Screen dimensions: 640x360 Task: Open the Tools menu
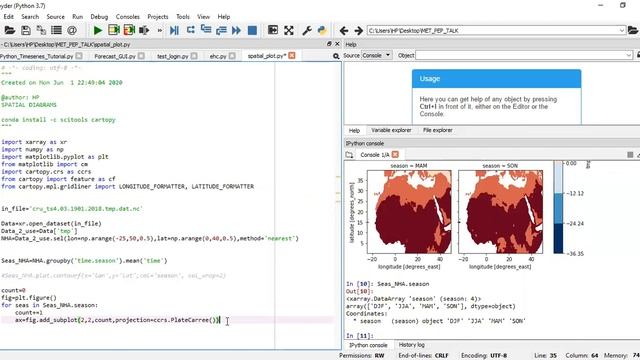tap(183, 17)
